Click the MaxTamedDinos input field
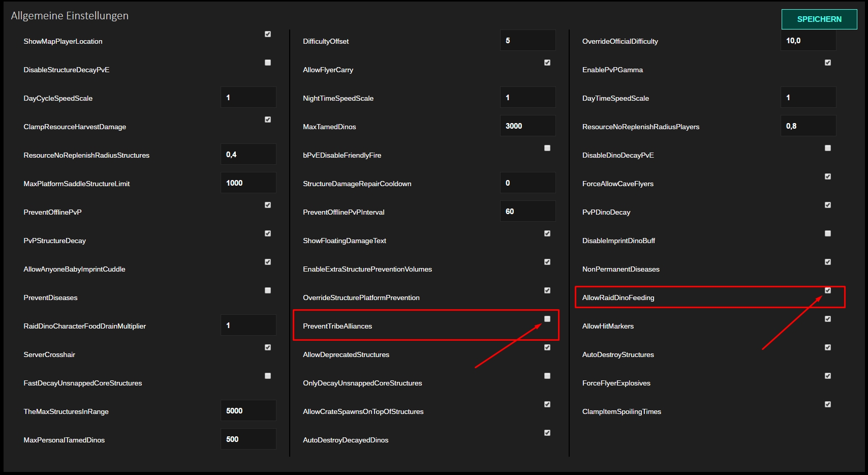The width and height of the screenshot is (868, 475). coord(528,126)
